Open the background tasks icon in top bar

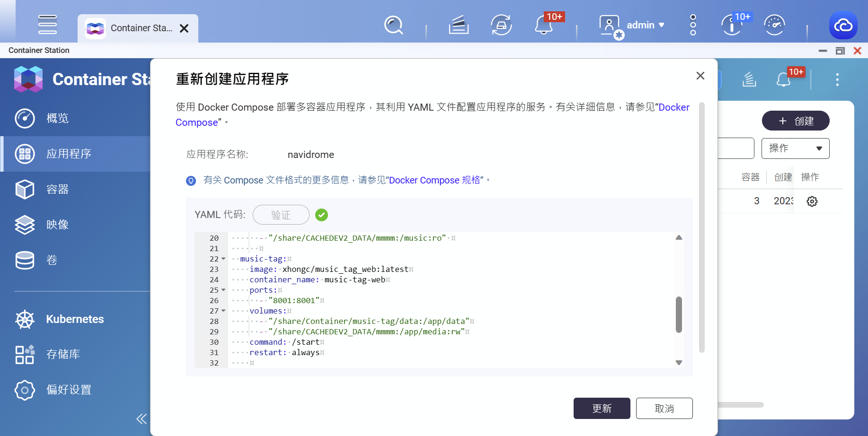coord(459,25)
